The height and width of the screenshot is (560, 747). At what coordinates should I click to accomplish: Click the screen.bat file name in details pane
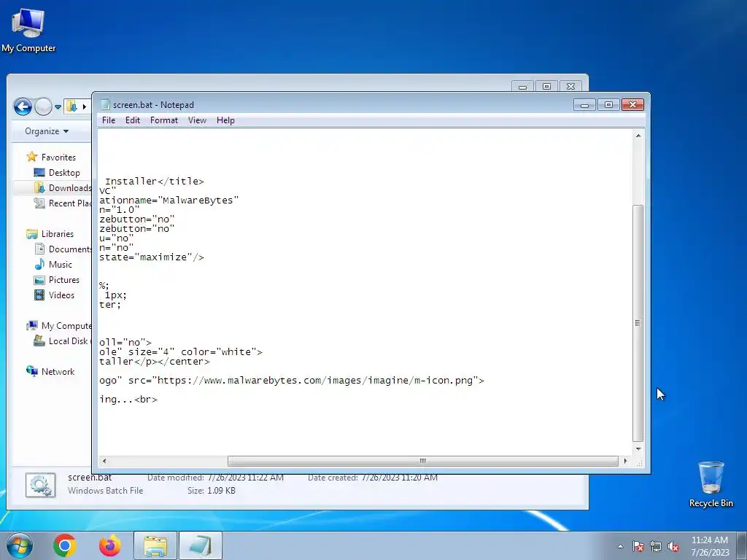[90, 477]
